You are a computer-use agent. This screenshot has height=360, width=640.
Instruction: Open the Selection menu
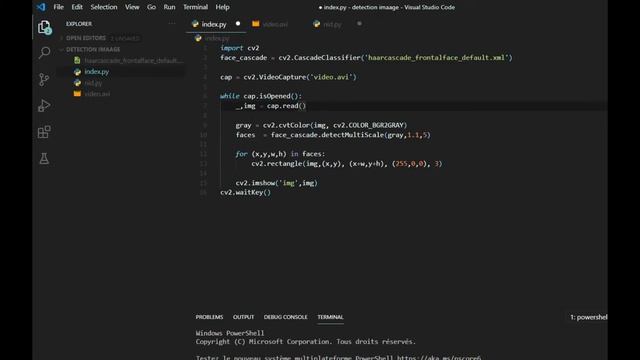pyautogui.click(x=104, y=7)
